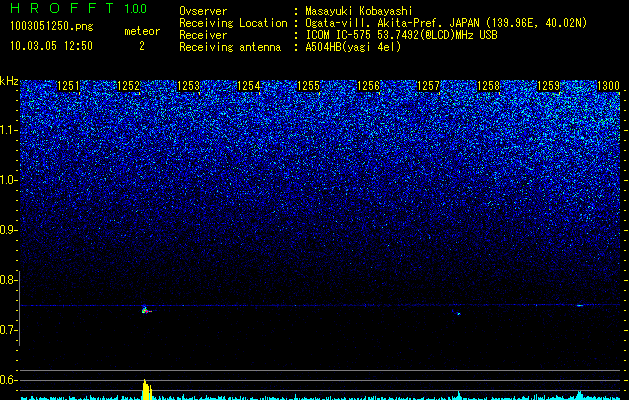Click the 1255 time marker

tap(308, 86)
